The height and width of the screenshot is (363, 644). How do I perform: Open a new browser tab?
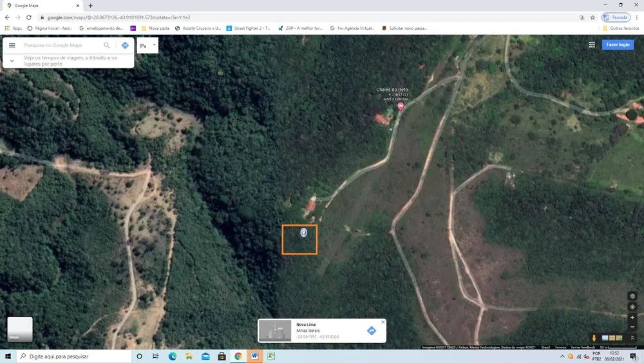point(90,6)
